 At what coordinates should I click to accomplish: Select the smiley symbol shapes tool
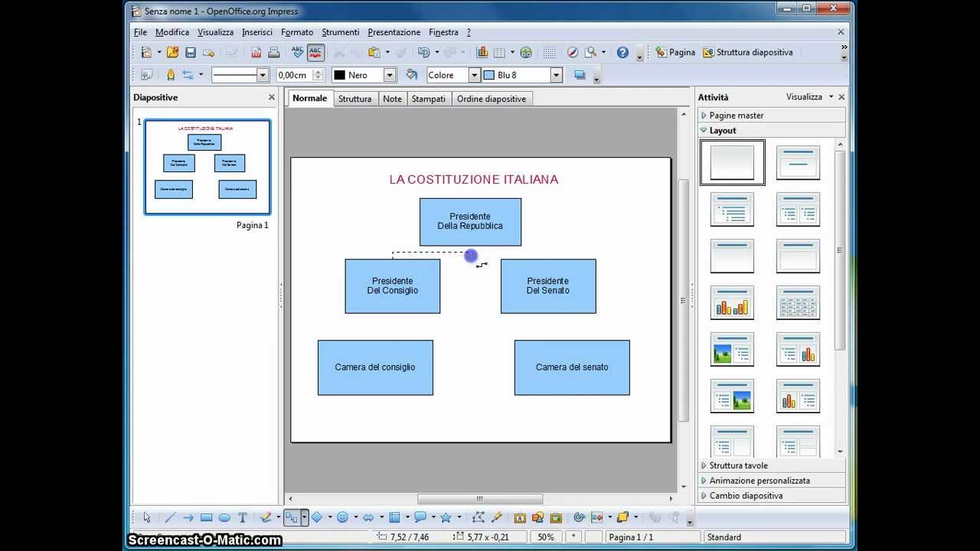(342, 517)
